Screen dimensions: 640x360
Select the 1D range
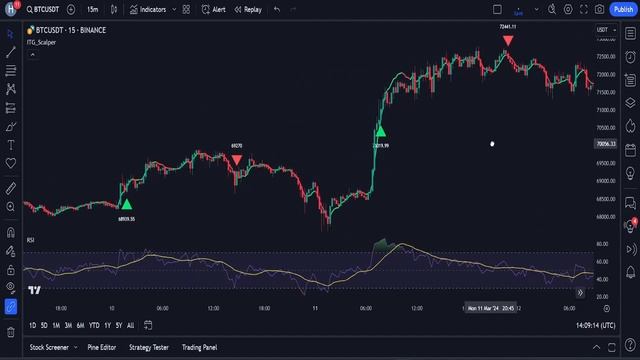(33, 325)
